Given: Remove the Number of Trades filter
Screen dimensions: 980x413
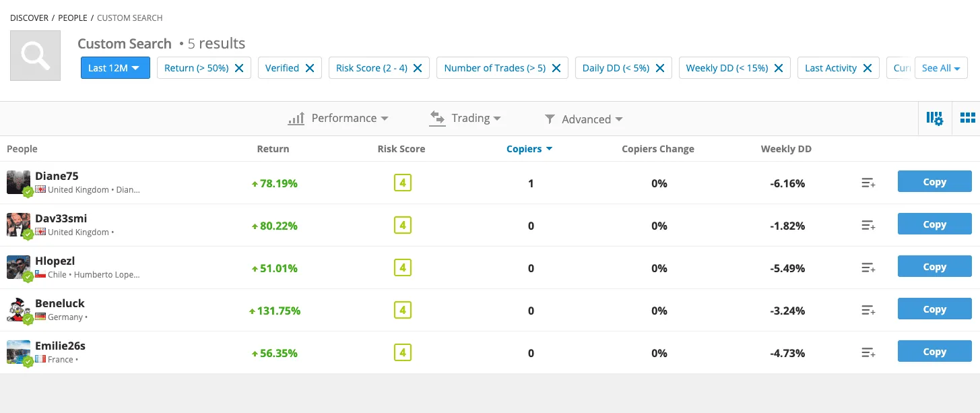Looking at the screenshot, I should pos(556,68).
